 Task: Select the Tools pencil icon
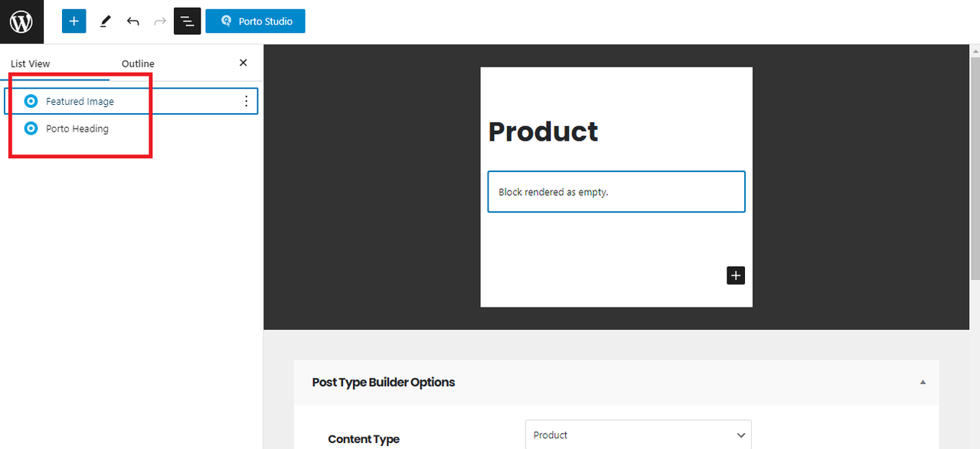tap(105, 21)
